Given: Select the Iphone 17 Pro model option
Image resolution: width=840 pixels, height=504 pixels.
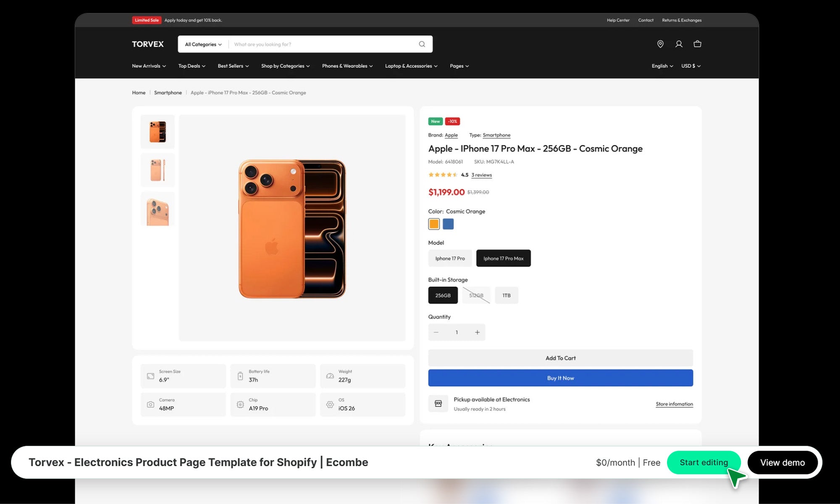Looking at the screenshot, I should (450, 258).
